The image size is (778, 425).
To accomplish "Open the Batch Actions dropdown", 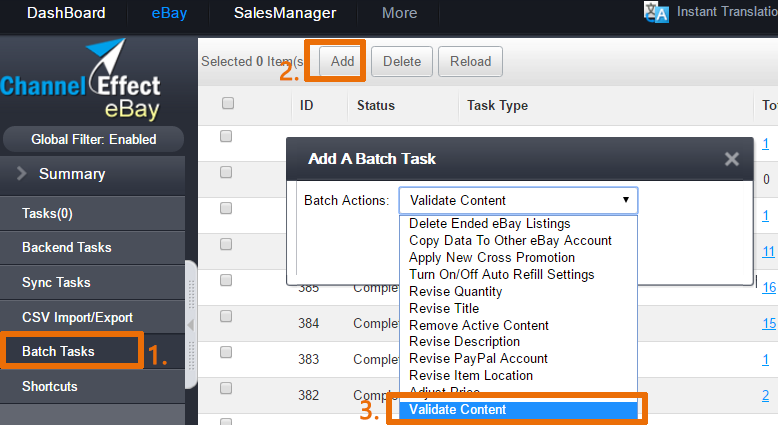I will point(518,200).
